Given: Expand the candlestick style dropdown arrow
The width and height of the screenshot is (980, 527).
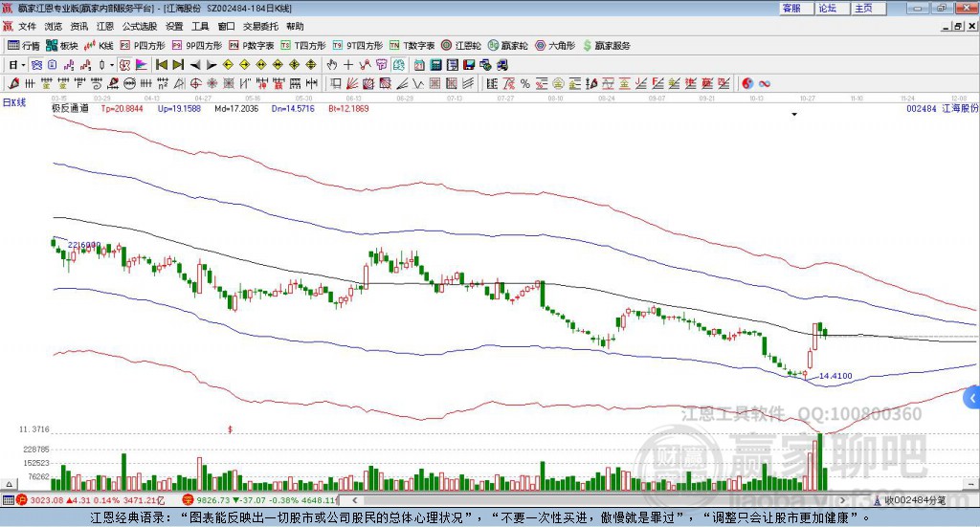Looking at the screenshot, I should (112, 65).
